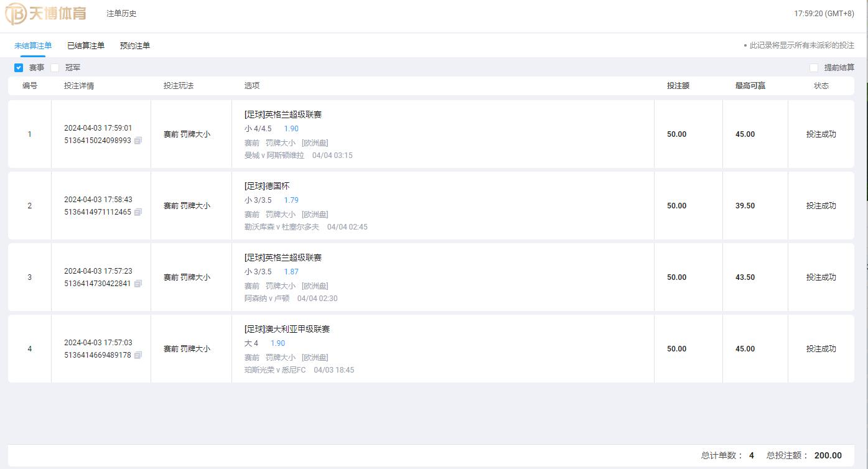Click the 投注额 column header

(678, 86)
